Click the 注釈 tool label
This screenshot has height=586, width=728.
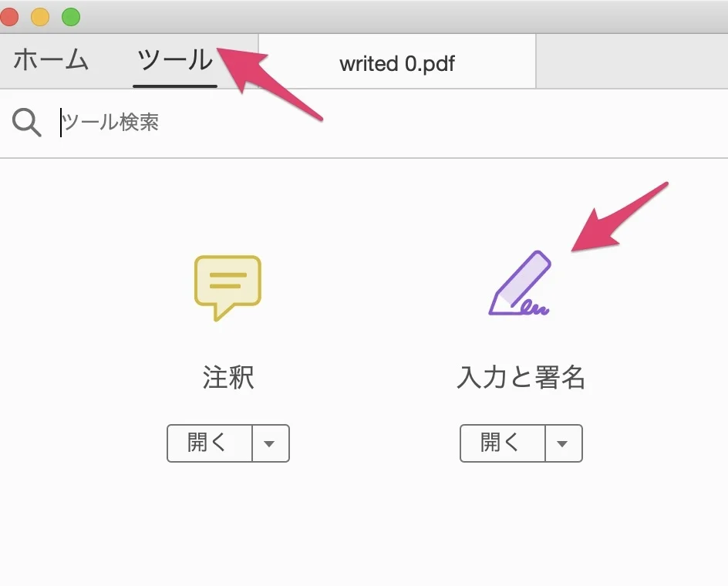pos(228,376)
